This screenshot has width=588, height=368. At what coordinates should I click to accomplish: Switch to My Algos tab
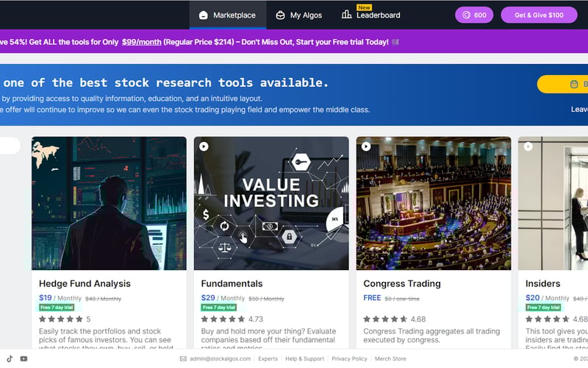point(299,15)
